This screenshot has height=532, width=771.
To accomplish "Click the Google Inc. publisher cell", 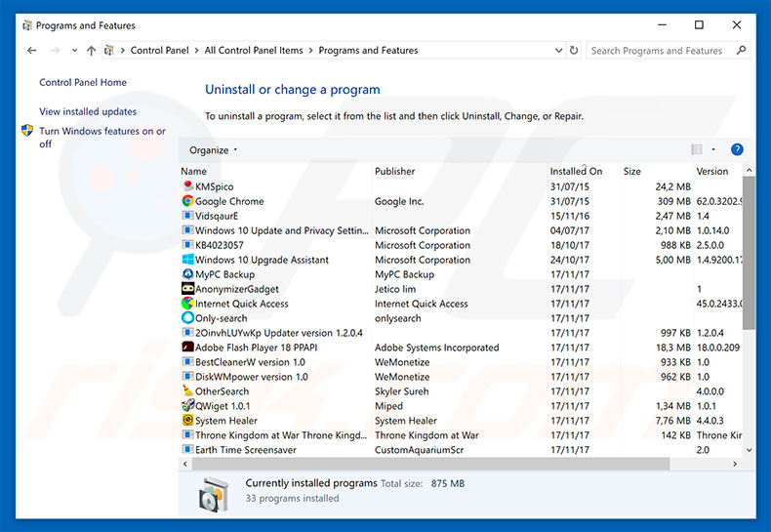I will pyautogui.click(x=399, y=201).
